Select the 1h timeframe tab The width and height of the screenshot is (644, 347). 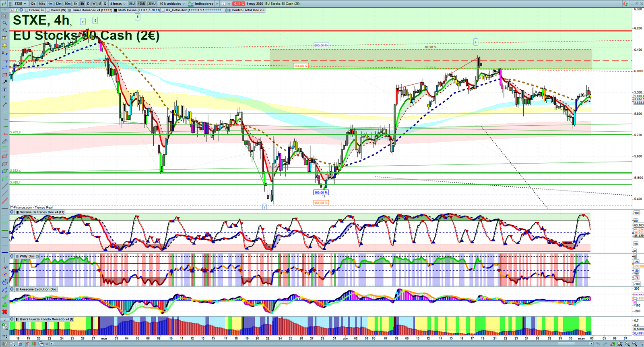[x=75, y=4]
